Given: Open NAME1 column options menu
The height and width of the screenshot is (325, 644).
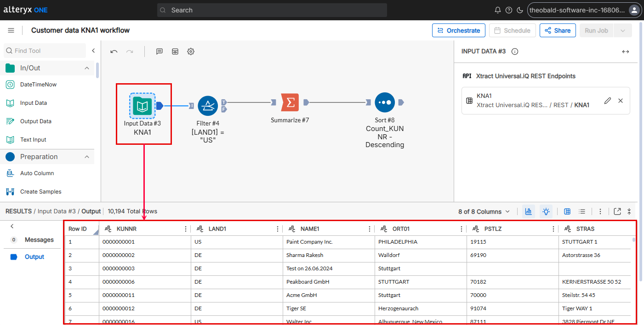Looking at the screenshot, I should [370, 229].
